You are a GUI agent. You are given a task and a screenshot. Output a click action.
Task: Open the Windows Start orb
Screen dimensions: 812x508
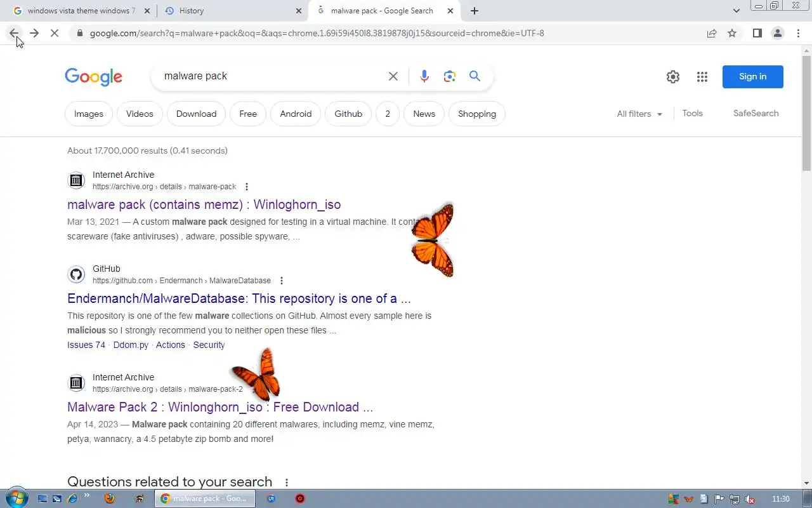[x=16, y=498]
